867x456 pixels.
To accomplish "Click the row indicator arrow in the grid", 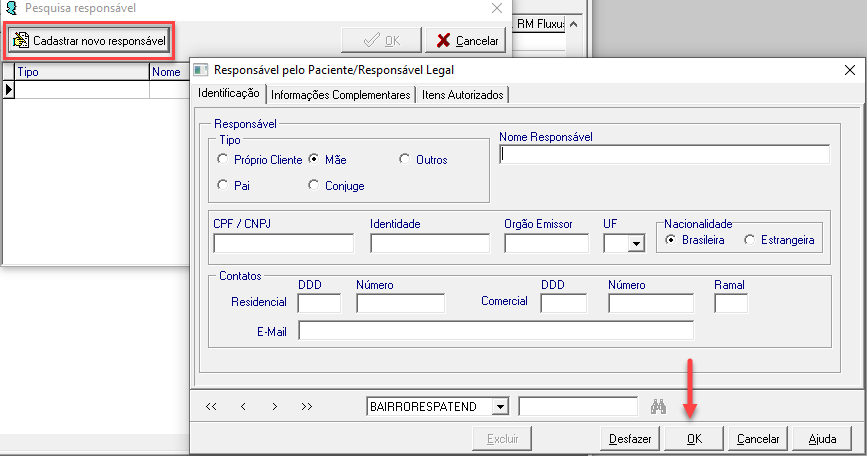I will pos(8,90).
